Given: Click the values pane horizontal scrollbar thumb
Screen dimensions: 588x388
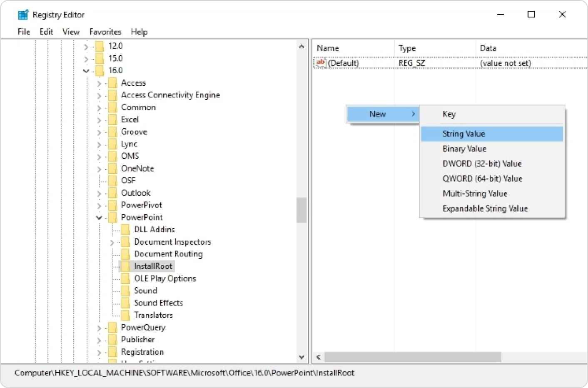Looking at the screenshot, I should pyautogui.click(x=413, y=357).
